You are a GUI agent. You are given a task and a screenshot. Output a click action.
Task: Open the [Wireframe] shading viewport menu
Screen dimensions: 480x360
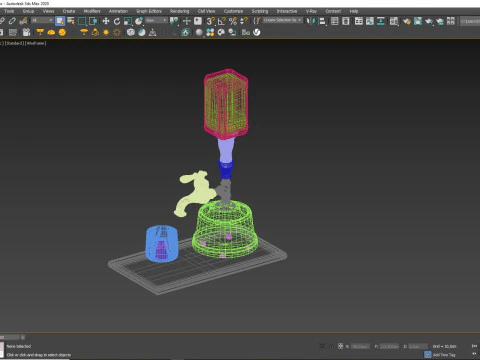[36, 43]
